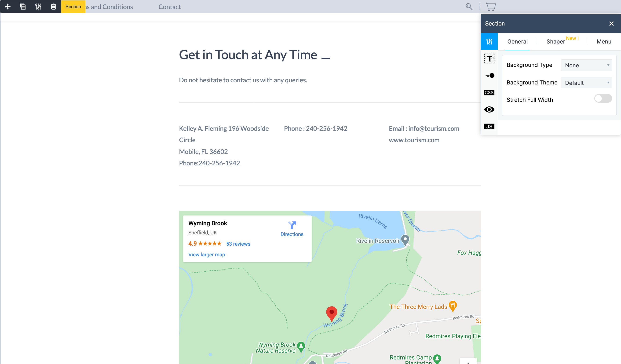This screenshot has height=364, width=621.
Task: Expand the Background Type dropdown
Action: [x=586, y=65]
